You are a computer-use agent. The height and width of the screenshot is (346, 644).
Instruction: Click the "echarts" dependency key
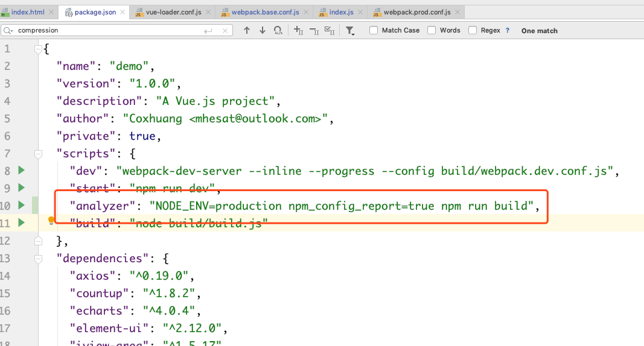click(99, 311)
